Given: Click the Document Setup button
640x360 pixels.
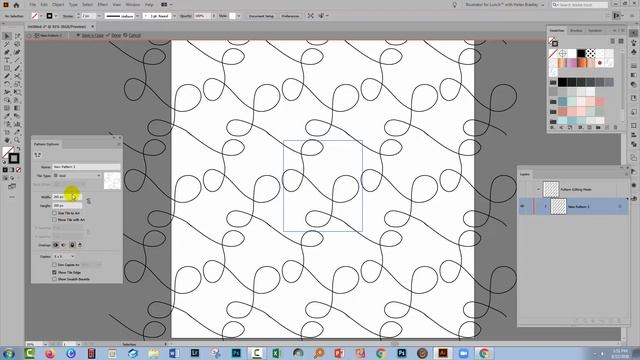Looking at the screenshot, I should [261, 16].
